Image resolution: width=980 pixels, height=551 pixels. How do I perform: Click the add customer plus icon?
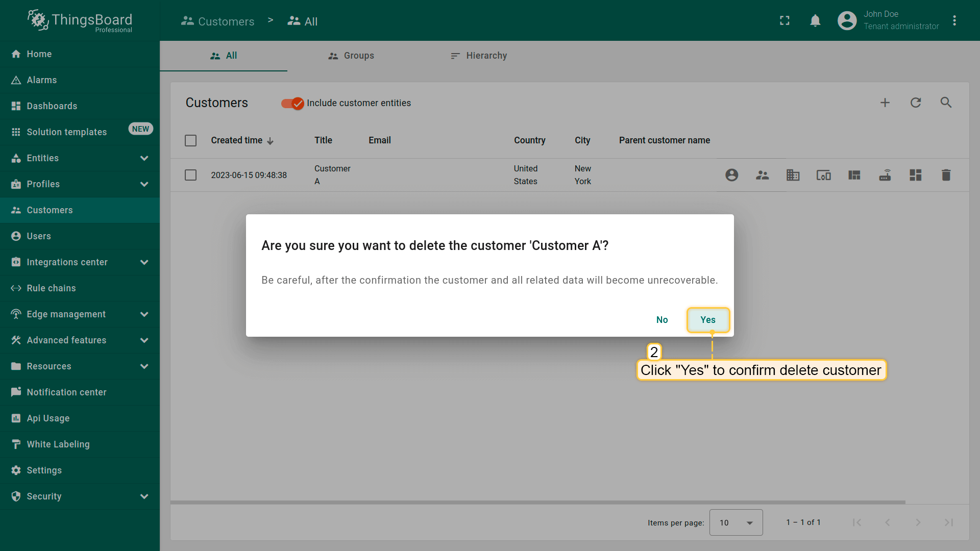[885, 103]
